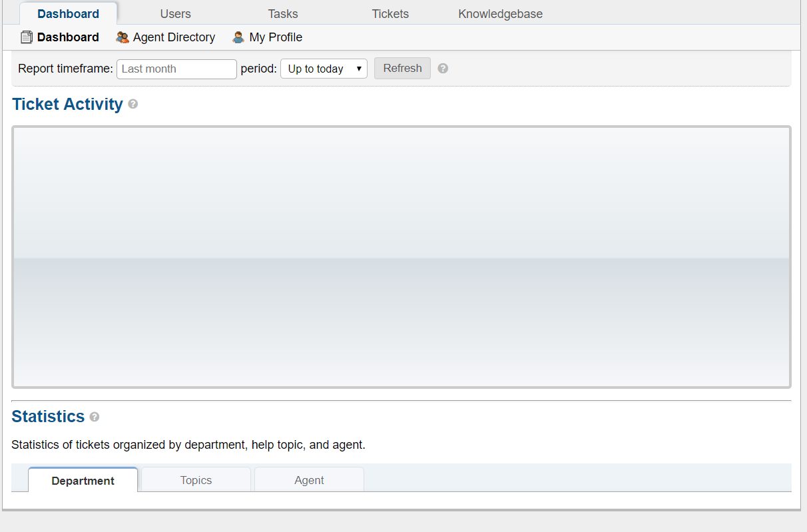Viewport: 807px width, 532px height.
Task: Click the Agent Directory people icon
Action: 123,37
